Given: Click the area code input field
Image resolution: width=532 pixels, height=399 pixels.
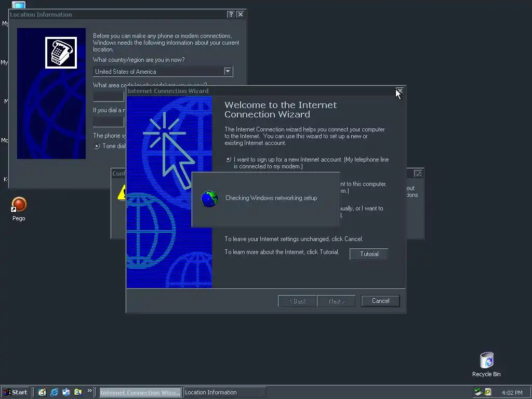Looking at the screenshot, I should pyautogui.click(x=109, y=97).
